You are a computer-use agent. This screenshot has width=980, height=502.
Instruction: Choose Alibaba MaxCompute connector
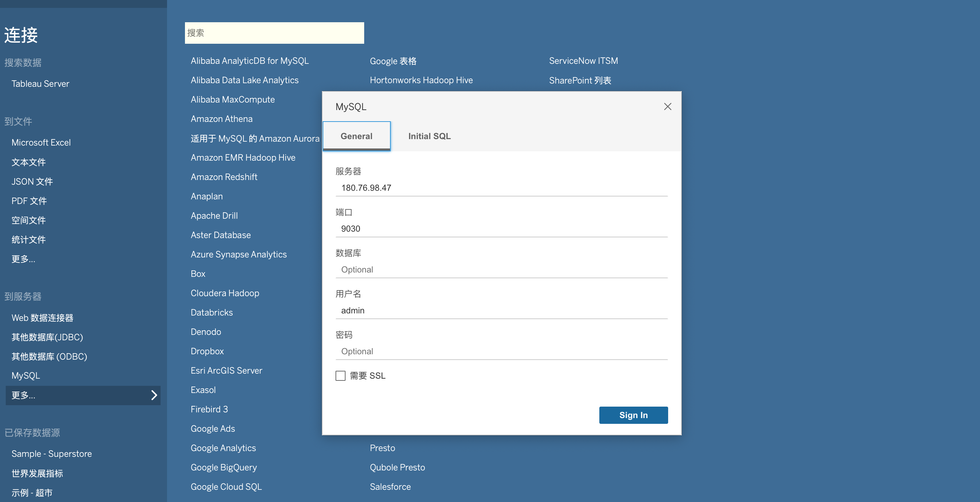[x=232, y=100]
